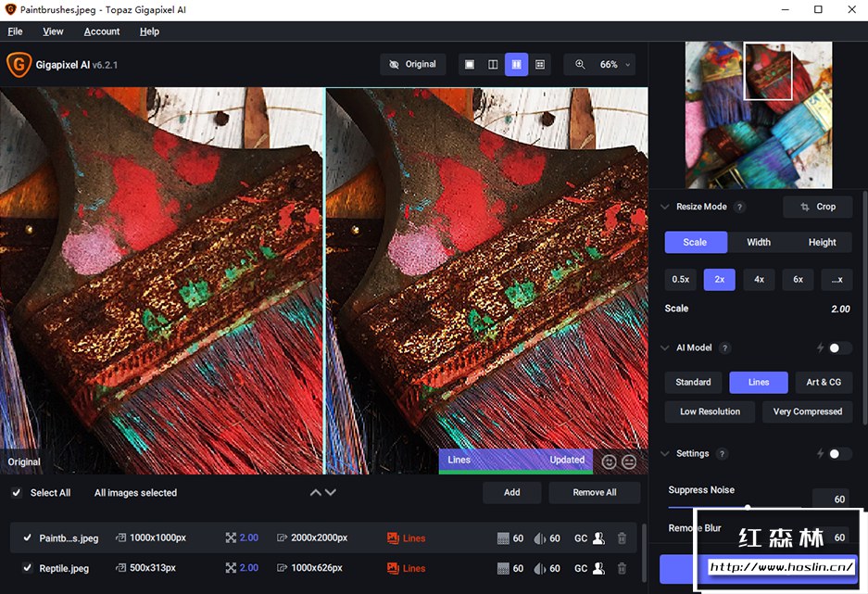Click the neutral face rating icon
The width and height of the screenshot is (868, 594).
click(629, 461)
